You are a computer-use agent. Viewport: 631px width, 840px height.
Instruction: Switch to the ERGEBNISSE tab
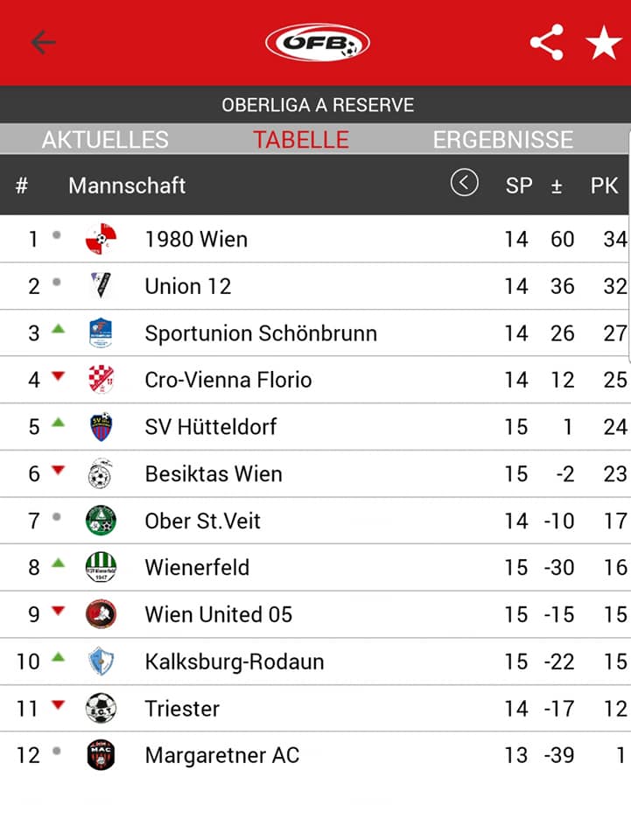pyautogui.click(x=503, y=139)
